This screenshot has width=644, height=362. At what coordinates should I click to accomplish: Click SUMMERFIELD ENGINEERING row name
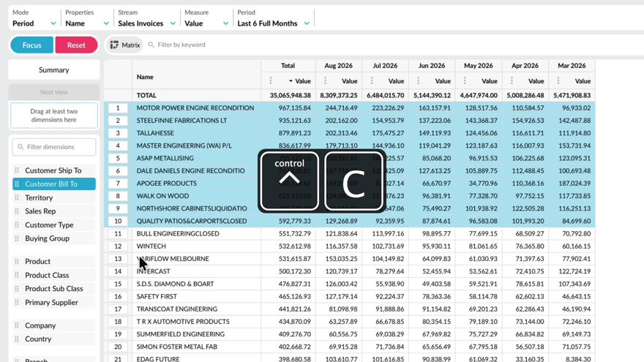click(x=181, y=334)
